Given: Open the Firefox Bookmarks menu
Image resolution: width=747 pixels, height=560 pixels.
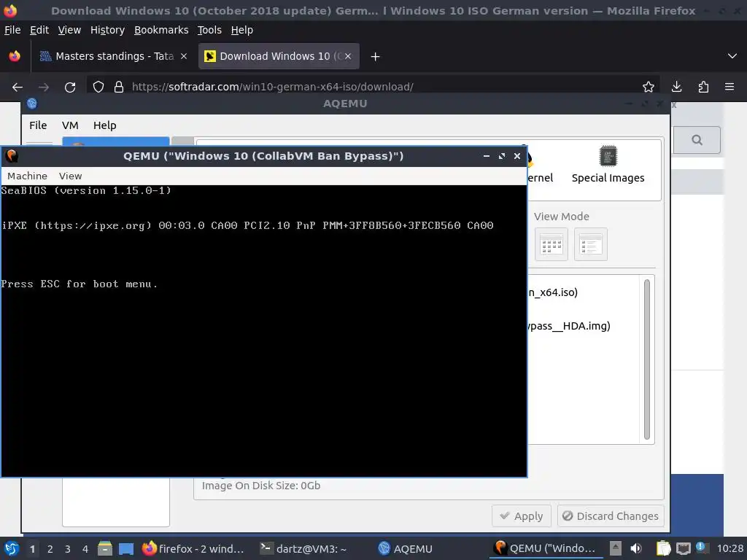Looking at the screenshot, I should click(x=161, y=30).
